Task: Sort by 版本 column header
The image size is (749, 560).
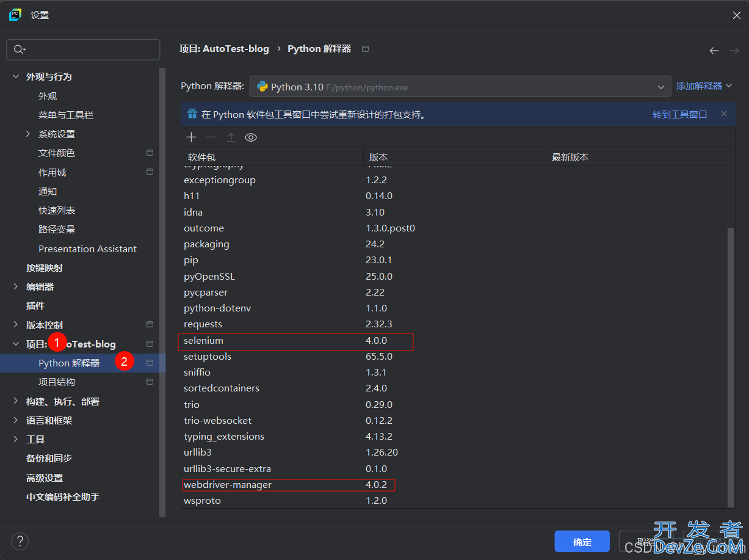Action: coord(455,157)
